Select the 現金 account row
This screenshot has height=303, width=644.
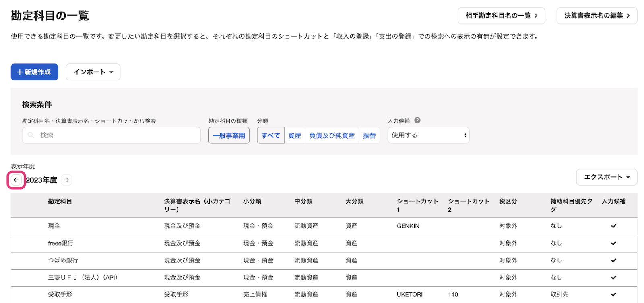pyautogui.click(x=324, y=226)
